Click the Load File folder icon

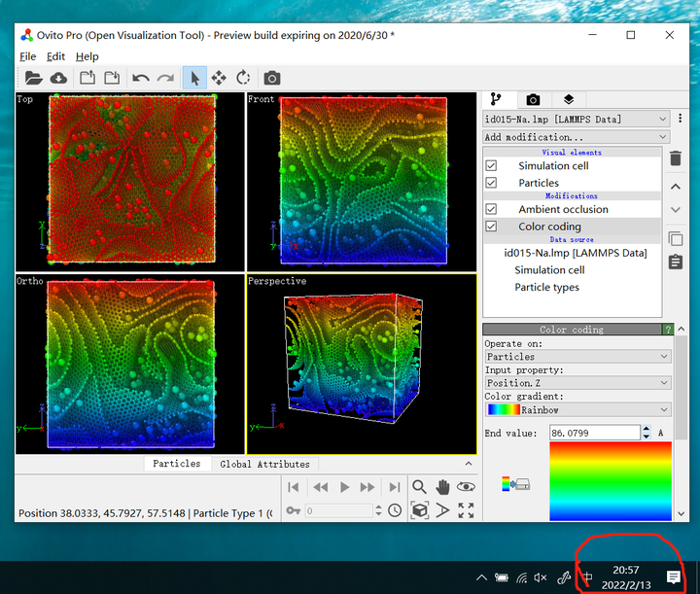pos(33,78)
